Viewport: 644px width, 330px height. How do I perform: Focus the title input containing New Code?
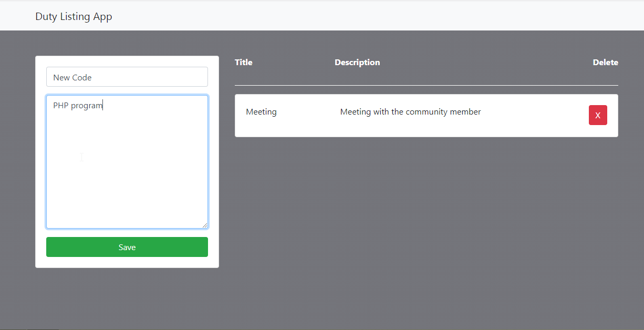point(127,77)
